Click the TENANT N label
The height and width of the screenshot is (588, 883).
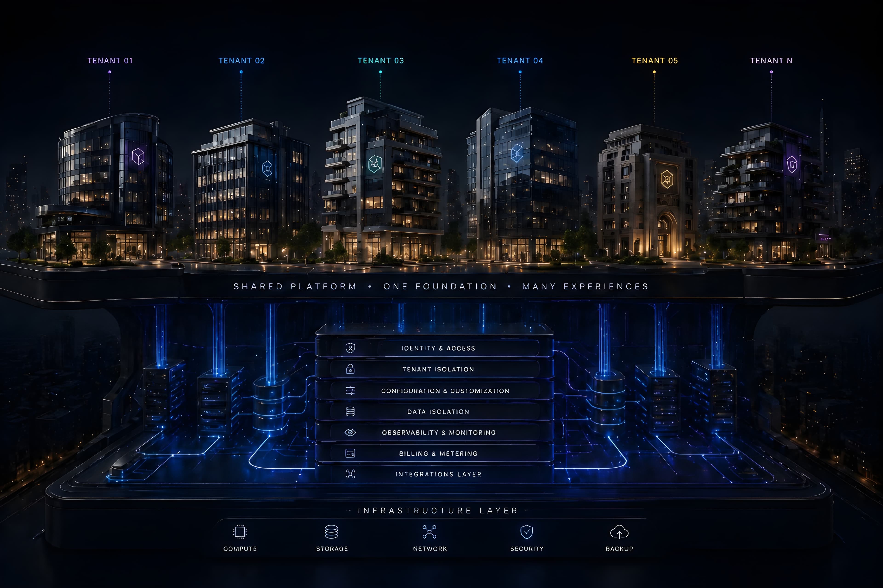[x=771, y=61]
